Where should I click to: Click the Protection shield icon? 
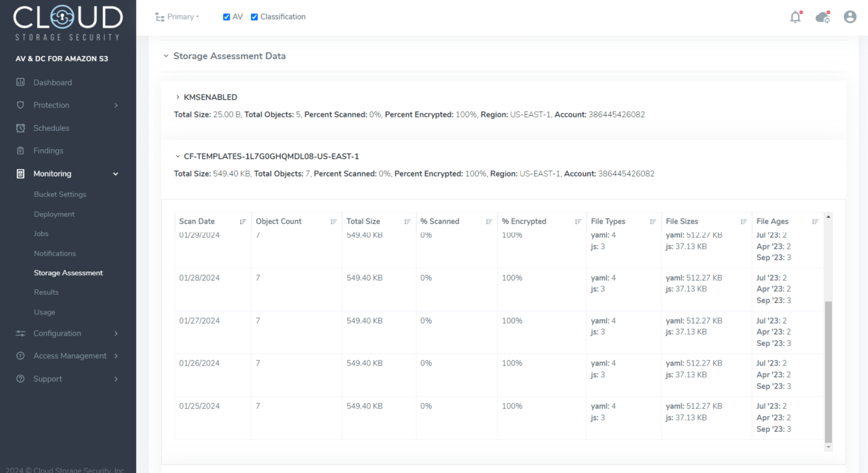click(x=21, y=105)
